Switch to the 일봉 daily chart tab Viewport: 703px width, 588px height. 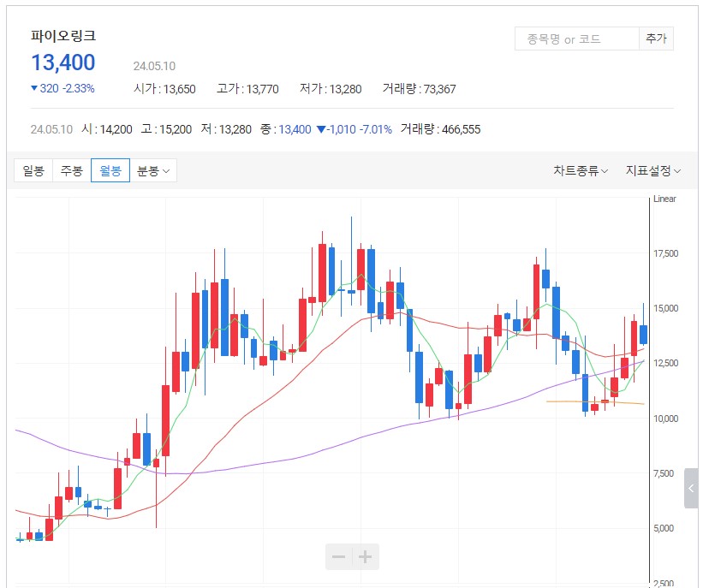pyautogui.click(x=33, y=170)
